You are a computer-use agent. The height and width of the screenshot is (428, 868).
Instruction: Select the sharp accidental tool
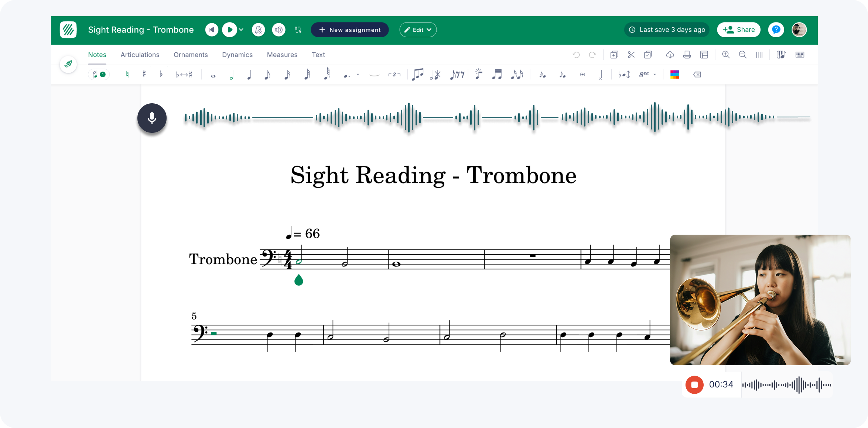144,75
